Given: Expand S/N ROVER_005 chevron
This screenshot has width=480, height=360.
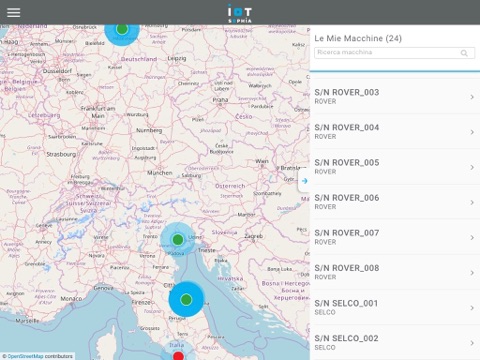Looking at the screenshot, I should (472, 167).
